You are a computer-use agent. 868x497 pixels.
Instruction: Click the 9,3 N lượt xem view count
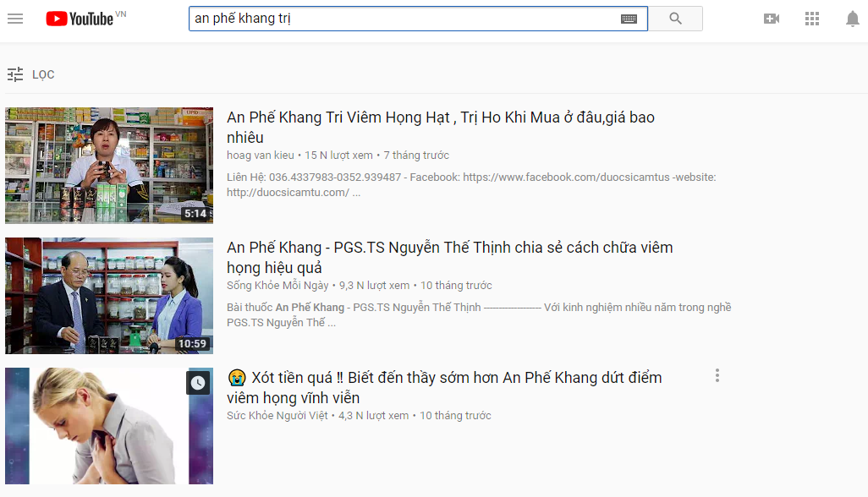374,285
